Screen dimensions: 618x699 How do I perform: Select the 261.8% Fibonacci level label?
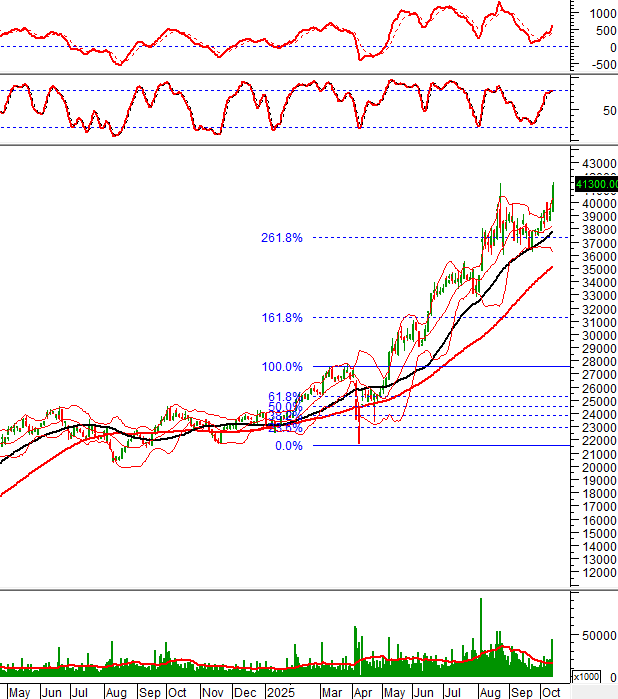point(281,238)
